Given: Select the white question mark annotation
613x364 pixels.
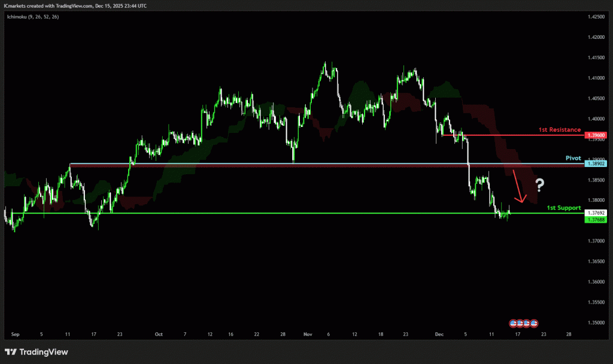Looking at the screenshot, I should pos(539,184).
